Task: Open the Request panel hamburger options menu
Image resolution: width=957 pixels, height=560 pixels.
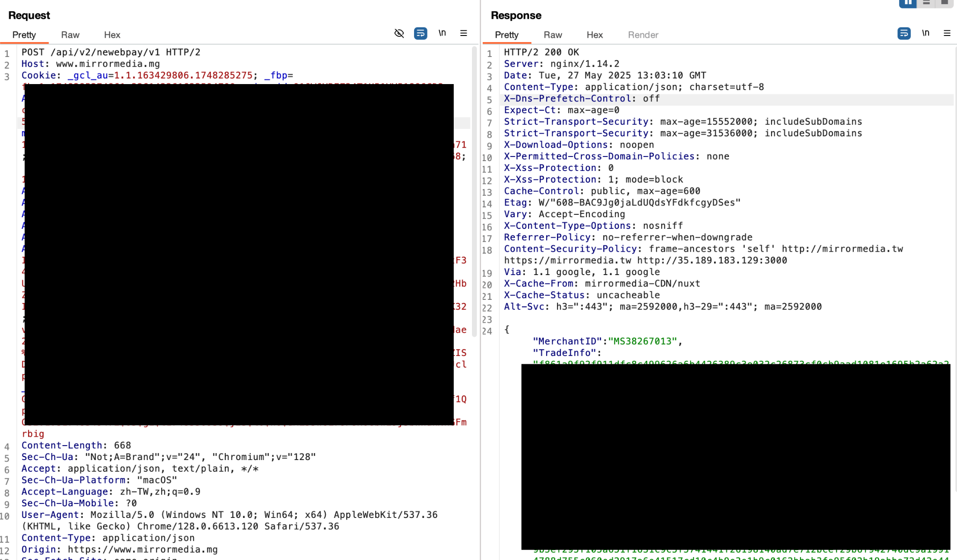Action: coord(464,33)
